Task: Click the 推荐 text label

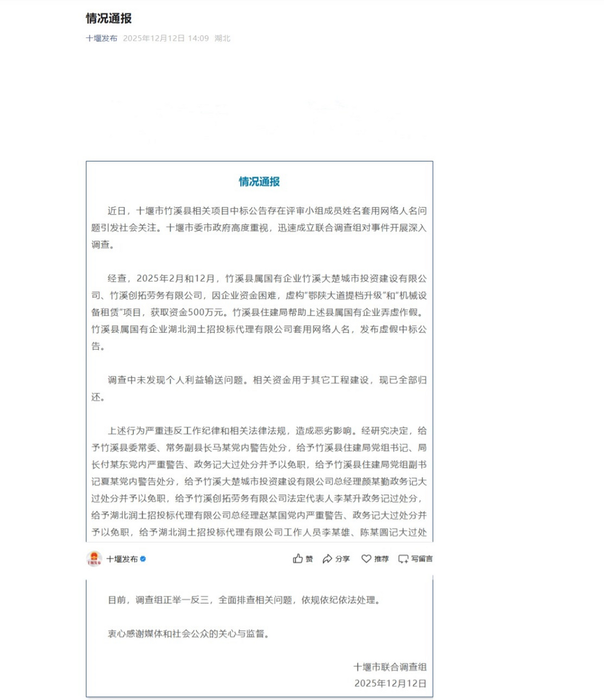Action: pos(381,558)
